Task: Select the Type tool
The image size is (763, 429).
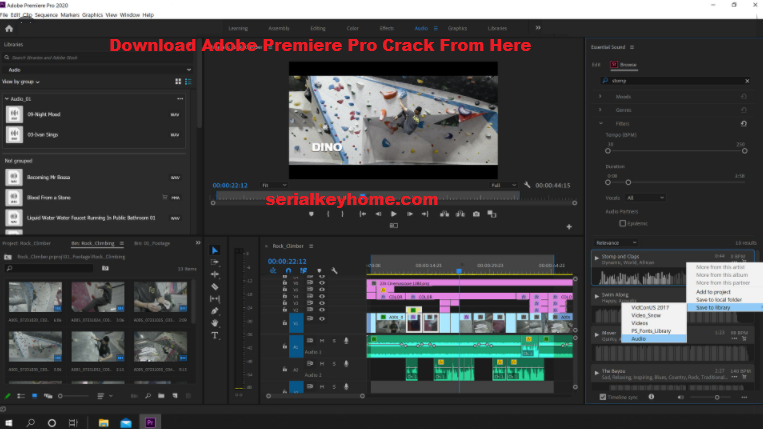Action: point(215,335)
